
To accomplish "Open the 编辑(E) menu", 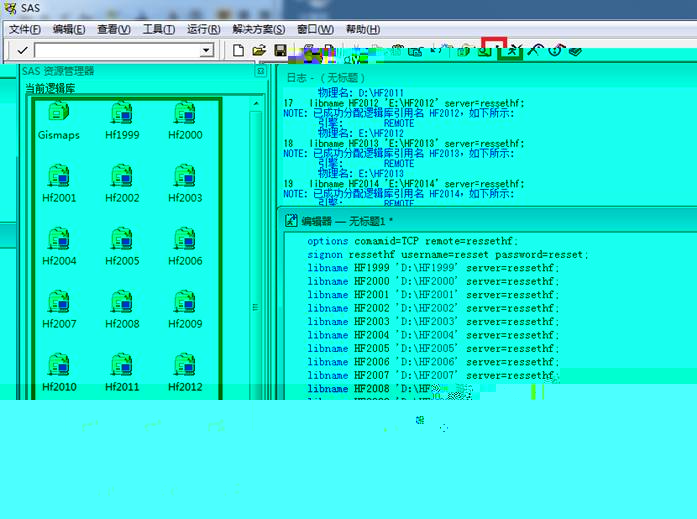I will [69, 29].
